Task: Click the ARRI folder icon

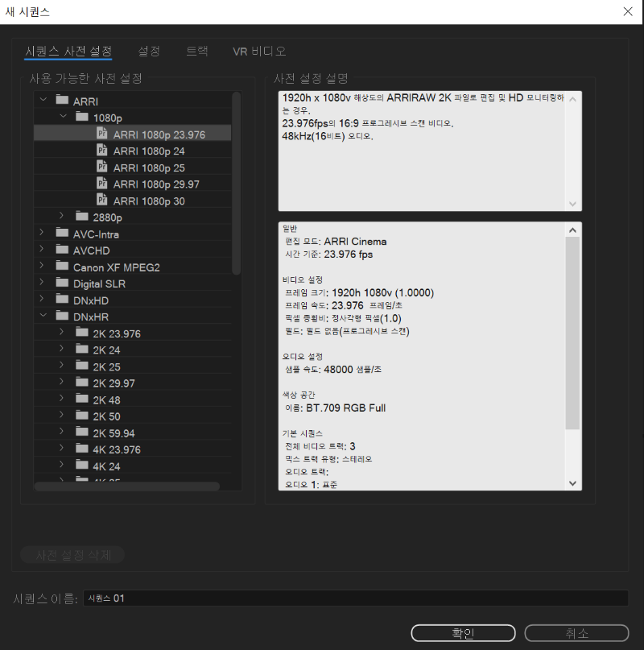Action: click(62, 100)
